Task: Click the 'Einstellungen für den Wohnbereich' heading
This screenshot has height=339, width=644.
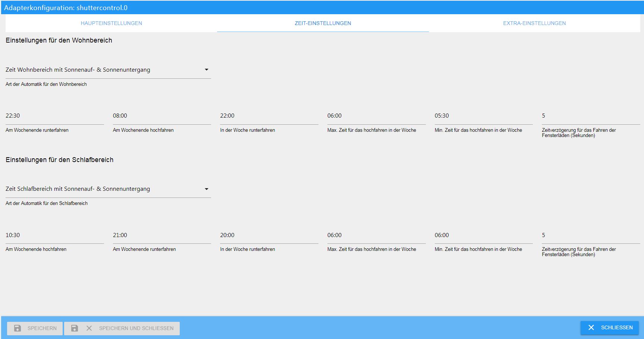Action: coord(59,40)
